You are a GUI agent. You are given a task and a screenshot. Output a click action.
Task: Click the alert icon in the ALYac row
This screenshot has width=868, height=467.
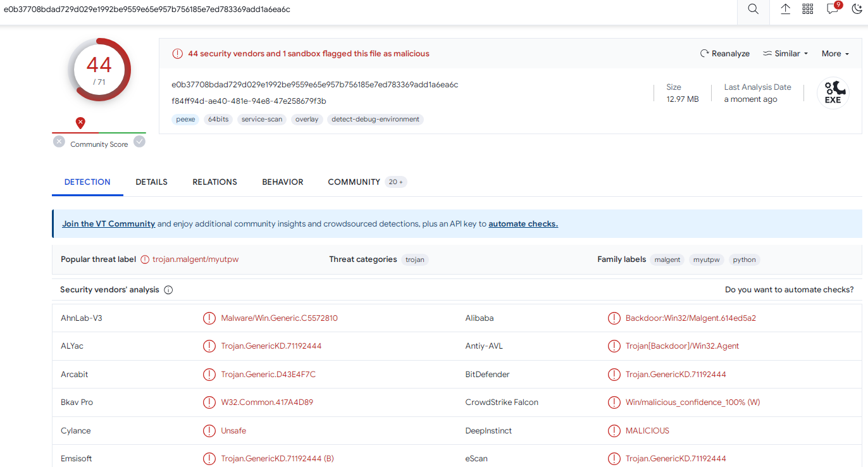click(x=209, y=346)
